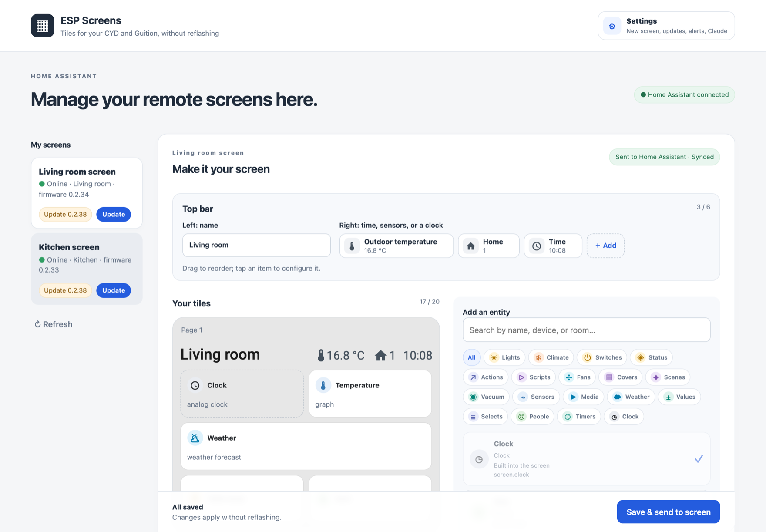The height and width of the screenshot is (532, 766).
Task: Click the checkmark on the Clock entity row
Action: (699, 459)
